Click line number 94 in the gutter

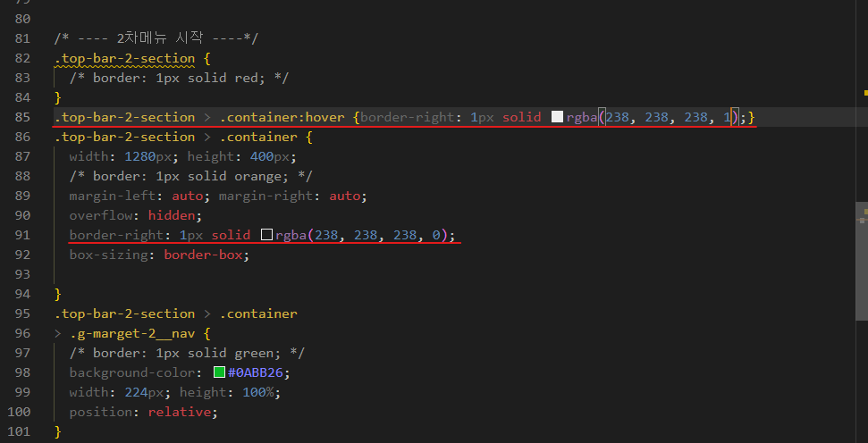pos(22,294)
